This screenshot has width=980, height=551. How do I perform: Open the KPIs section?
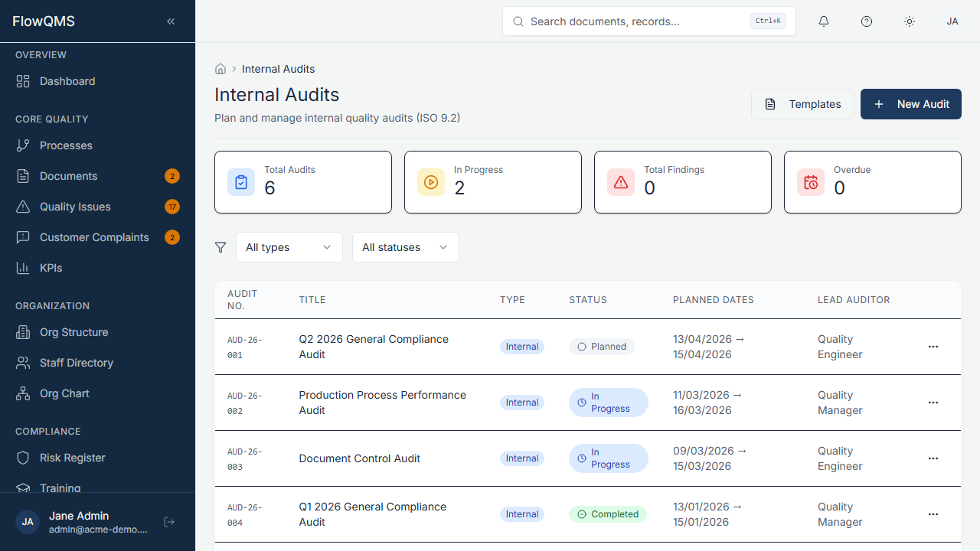(49, 268)
